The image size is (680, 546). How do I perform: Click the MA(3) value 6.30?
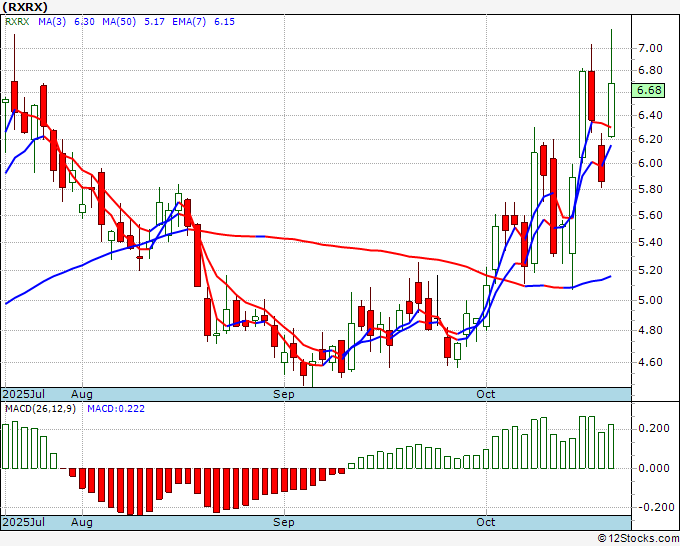[x=84, y=22]
